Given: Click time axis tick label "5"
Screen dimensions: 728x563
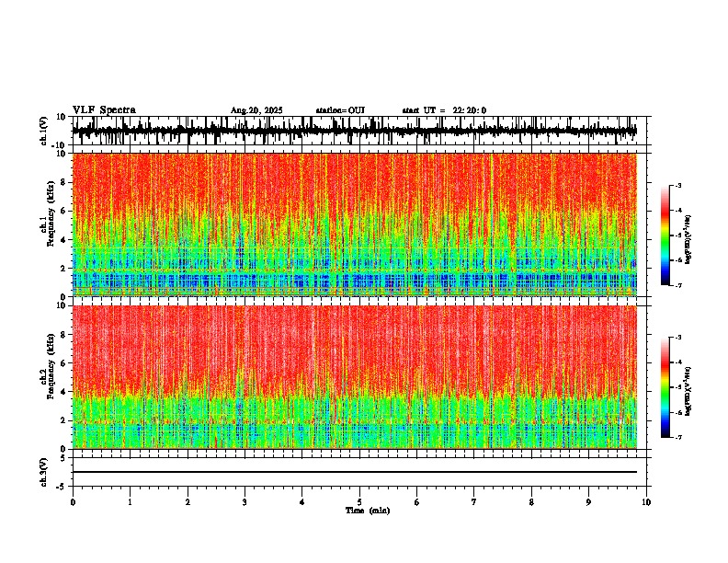Looking at the screenshot, I should [359, 502].
